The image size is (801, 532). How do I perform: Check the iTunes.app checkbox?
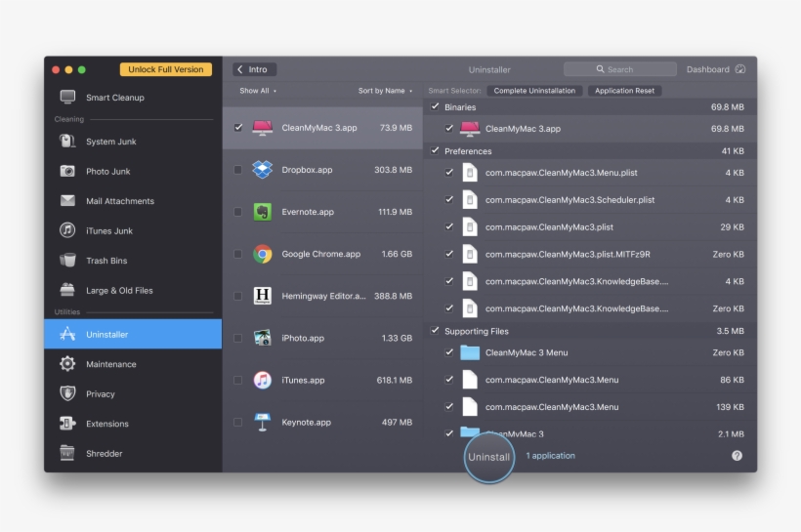point(238,380)
